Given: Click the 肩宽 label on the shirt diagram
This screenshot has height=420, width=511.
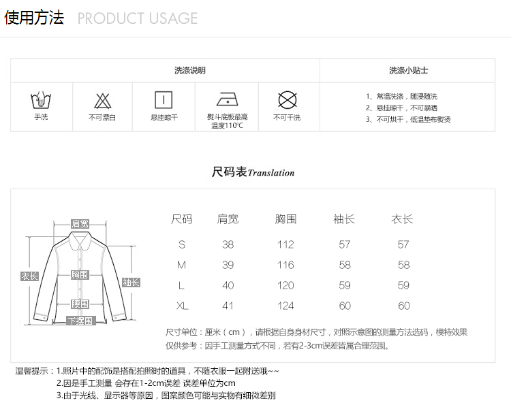Looking at the screenshot, I should click(80, 224).
